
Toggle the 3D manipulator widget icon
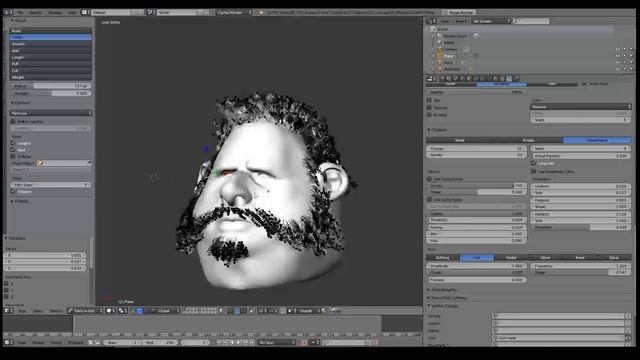tap(133, 311)
